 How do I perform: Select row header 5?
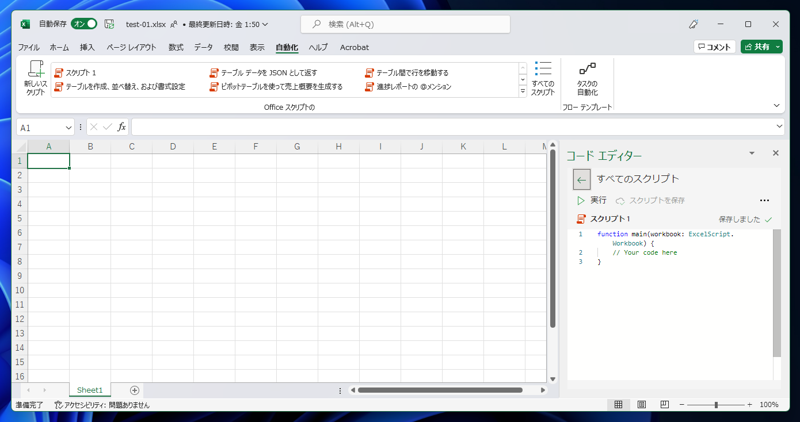[19, 218]
